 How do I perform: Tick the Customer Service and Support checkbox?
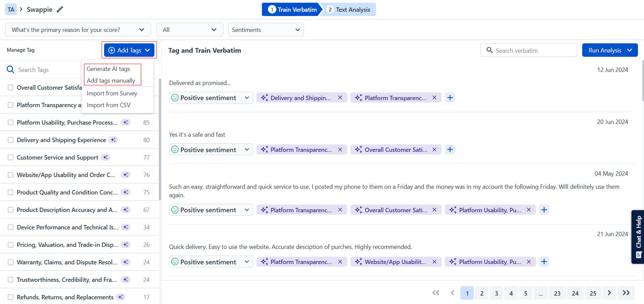(x=11, y=158)
